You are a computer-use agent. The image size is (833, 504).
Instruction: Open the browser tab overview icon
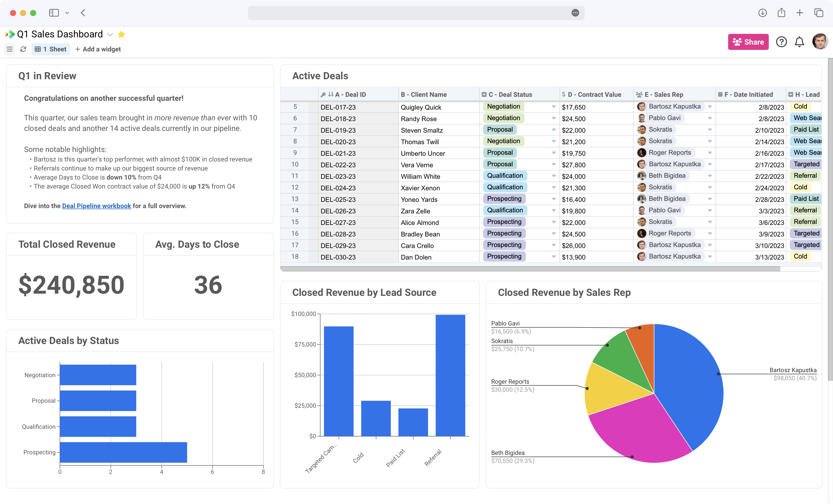pyautogui.click(x=818, y=13)
